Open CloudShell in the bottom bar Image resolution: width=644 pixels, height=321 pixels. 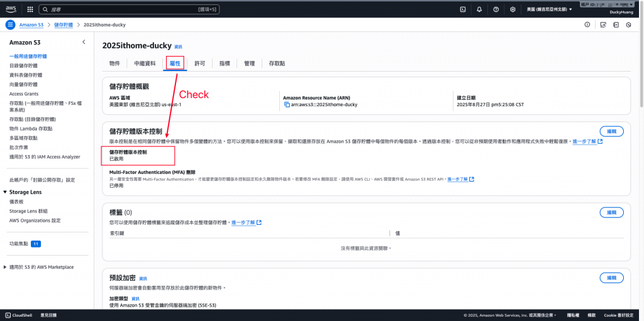19,315
